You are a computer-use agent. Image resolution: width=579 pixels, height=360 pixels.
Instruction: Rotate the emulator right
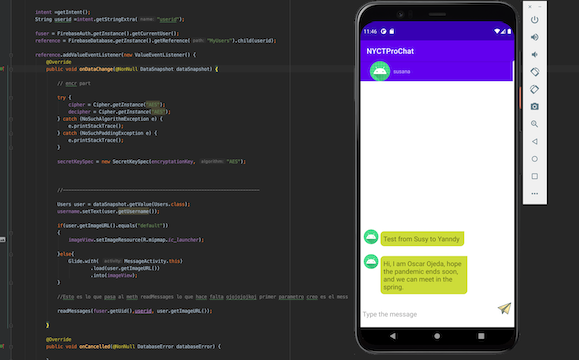coord(534,89)
